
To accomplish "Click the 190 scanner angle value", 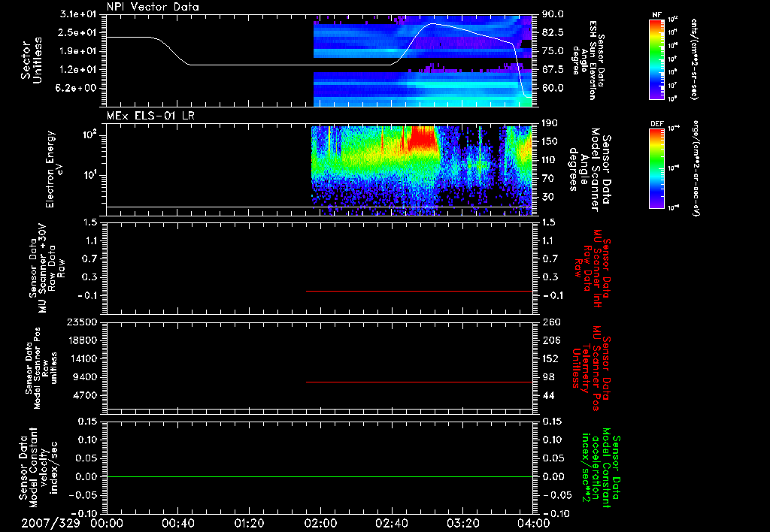I will 549,123.
